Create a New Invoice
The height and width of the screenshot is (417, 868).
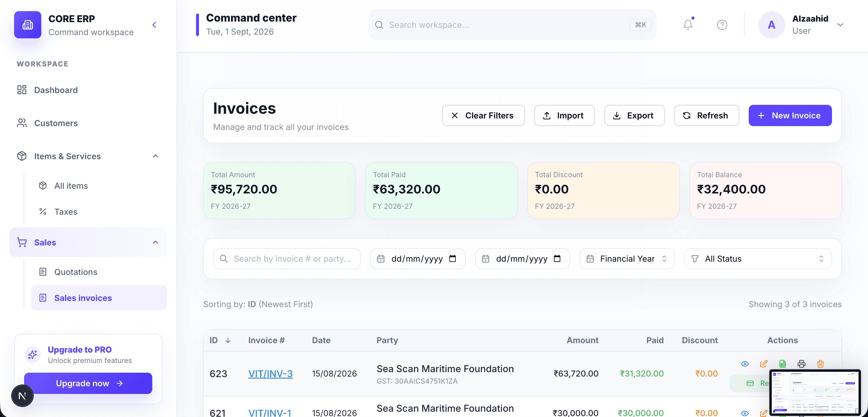[790, 116]
